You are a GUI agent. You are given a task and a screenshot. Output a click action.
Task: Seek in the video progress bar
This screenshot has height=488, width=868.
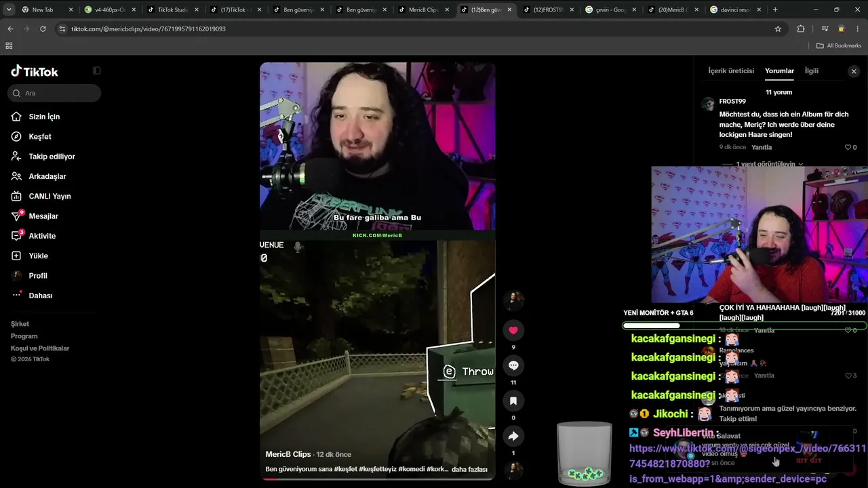[x=377, y=479]
